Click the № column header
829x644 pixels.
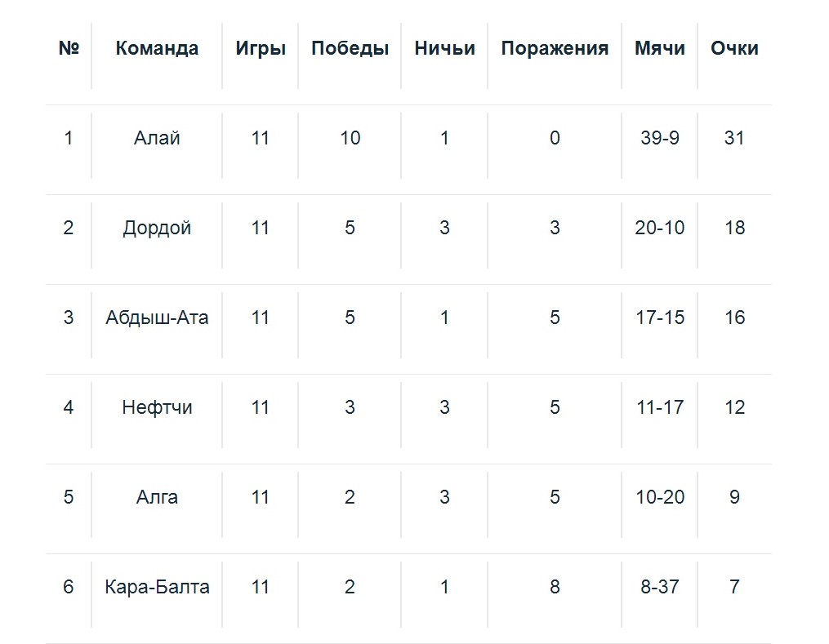coord(69,48)
